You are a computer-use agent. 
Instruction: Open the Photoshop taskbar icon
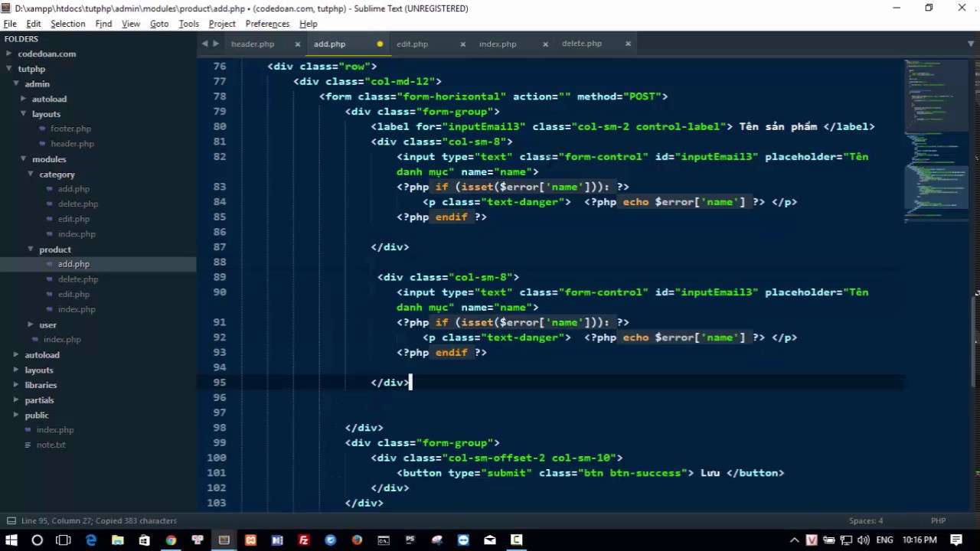(410, 540)
